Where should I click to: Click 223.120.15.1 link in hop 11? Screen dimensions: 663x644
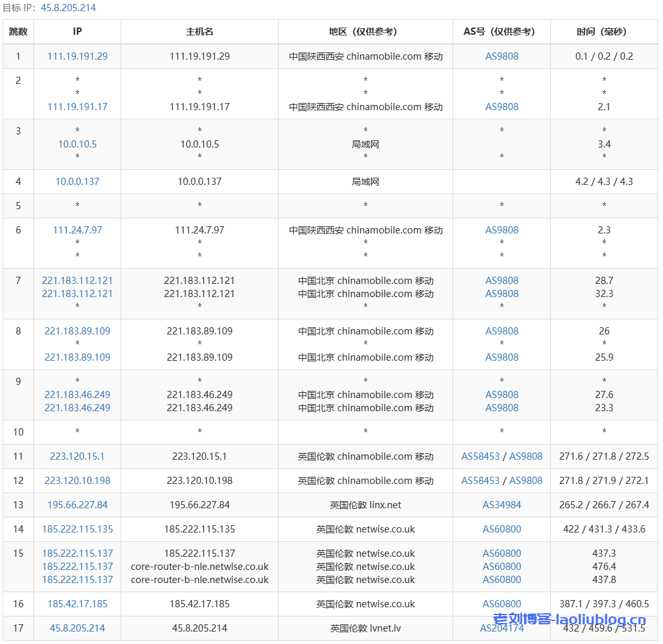coord(77,456)
